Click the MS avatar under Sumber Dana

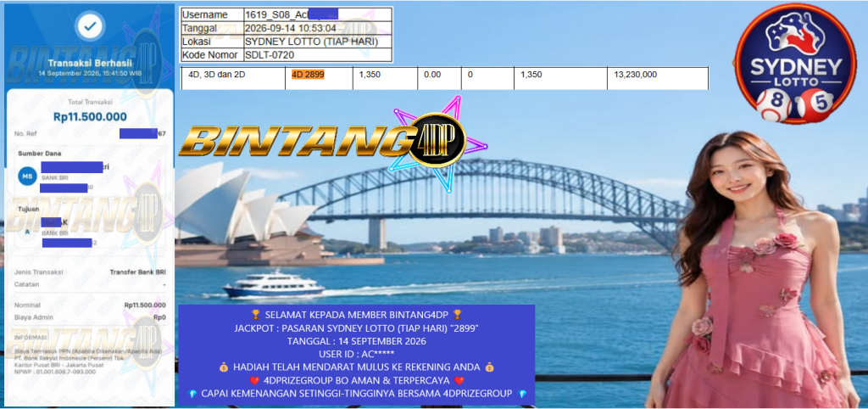pos(26,176)
